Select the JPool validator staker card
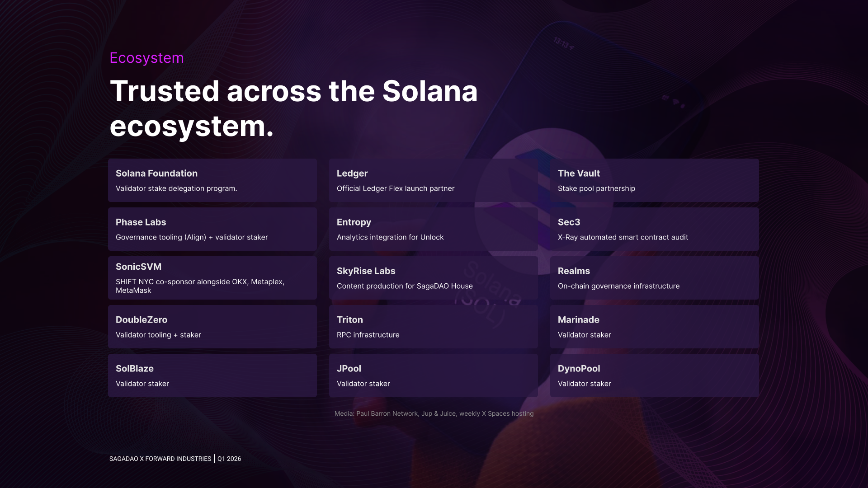The width and height of the screenshot is (868, 488). tap(433, 375)
